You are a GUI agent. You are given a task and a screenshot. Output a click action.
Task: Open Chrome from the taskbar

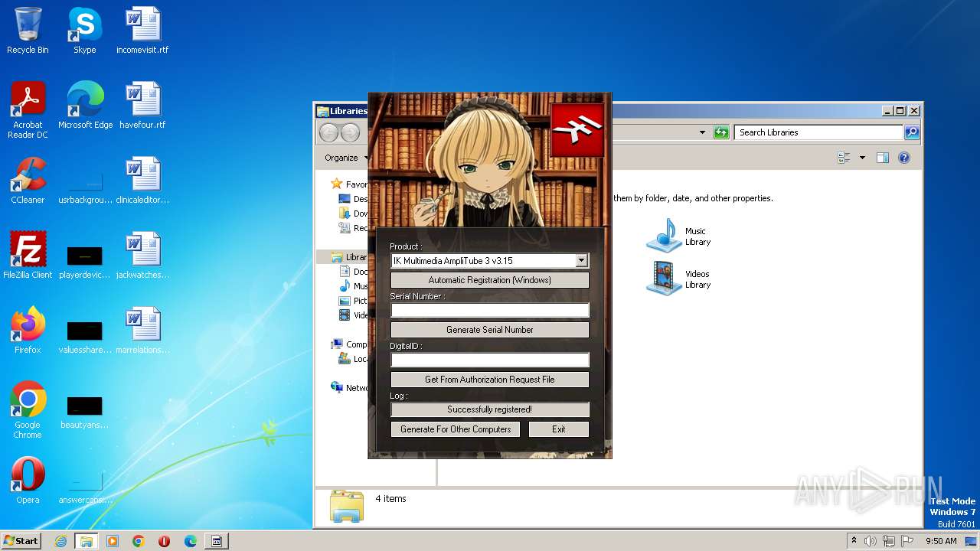click(139, 541)
